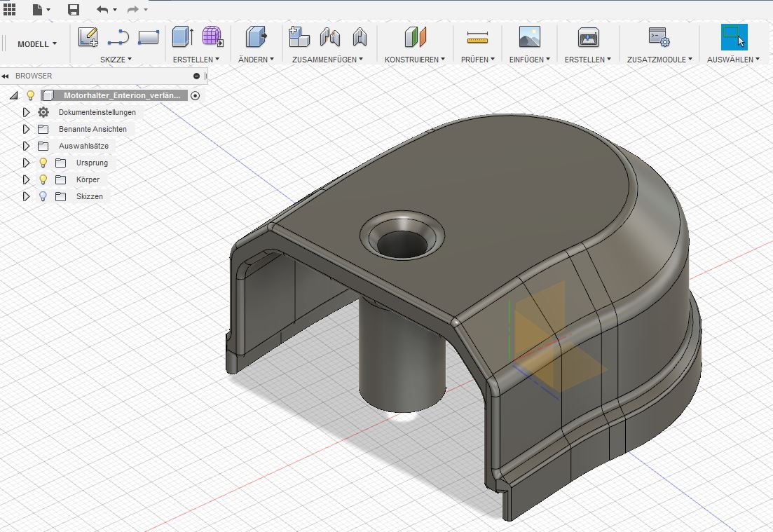This screenshot has height=532, width=773.
Task: Select the Press Pull icon under Ändern
Action: pos(256,36)
